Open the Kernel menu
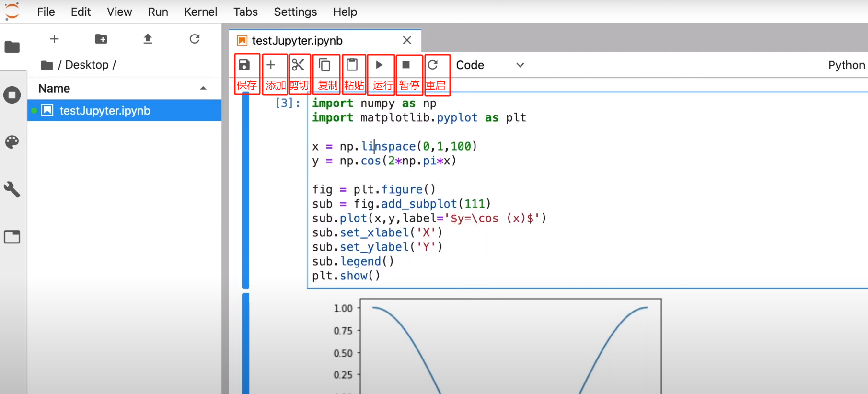 [x=201, y=12]
